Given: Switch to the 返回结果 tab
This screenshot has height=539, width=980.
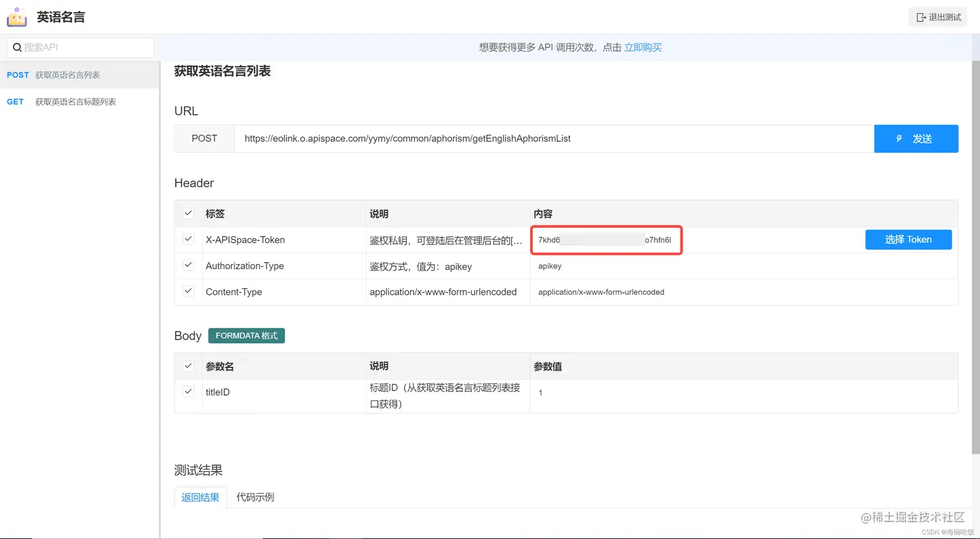Looking at the screenshot, I should tap(200, 498).
